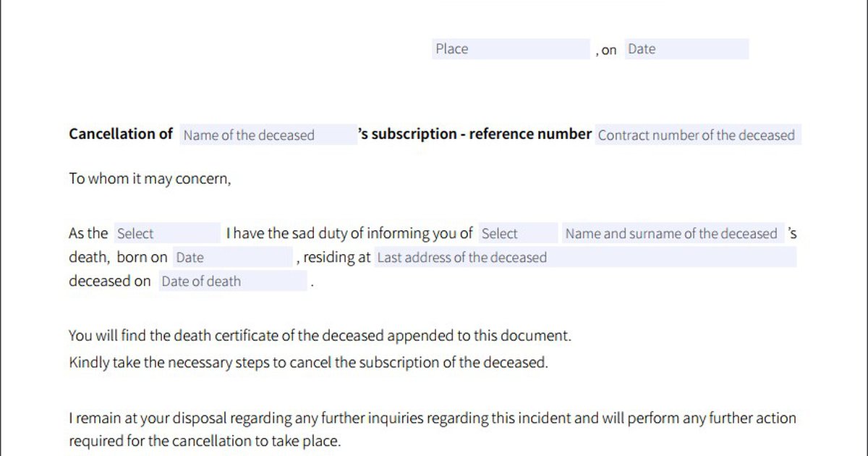Click the Date field after 'born on'

(231, 257)
